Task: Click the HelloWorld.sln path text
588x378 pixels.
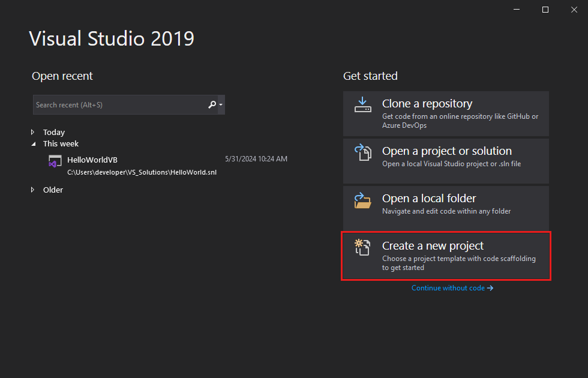Action: tap(142, 172)
